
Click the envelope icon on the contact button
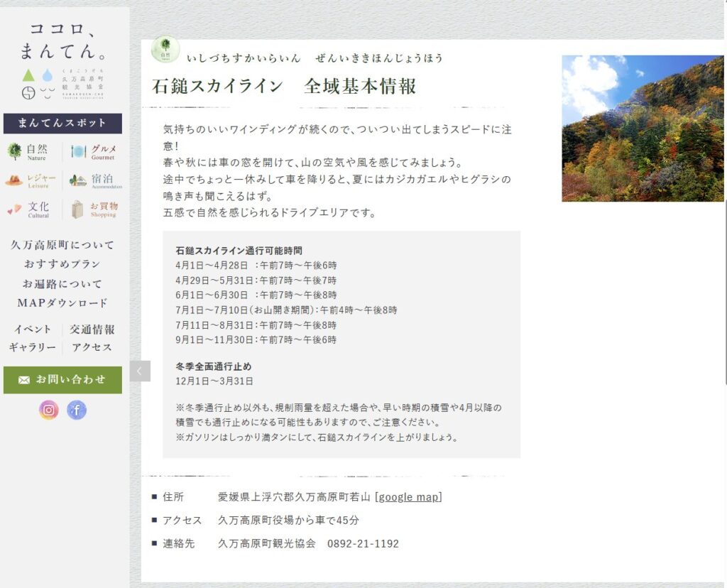[x=24, y=380]
